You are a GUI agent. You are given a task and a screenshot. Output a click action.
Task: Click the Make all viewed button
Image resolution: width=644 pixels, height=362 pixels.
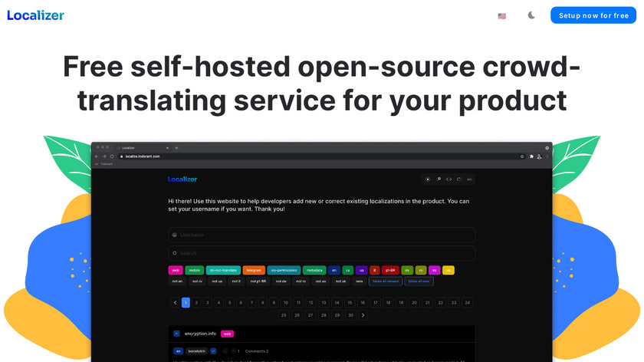pos(386,281)
